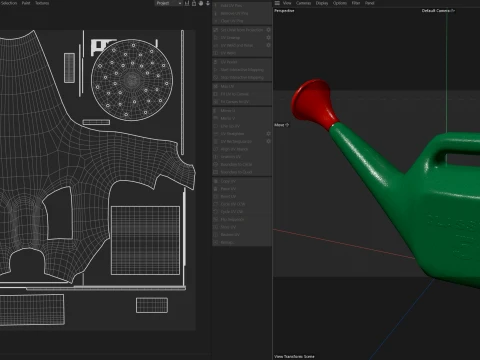The width and height of the screenshot is (480, 360).
Task: Run Set UVW from Projection
Action: click(x=239, y=30)
